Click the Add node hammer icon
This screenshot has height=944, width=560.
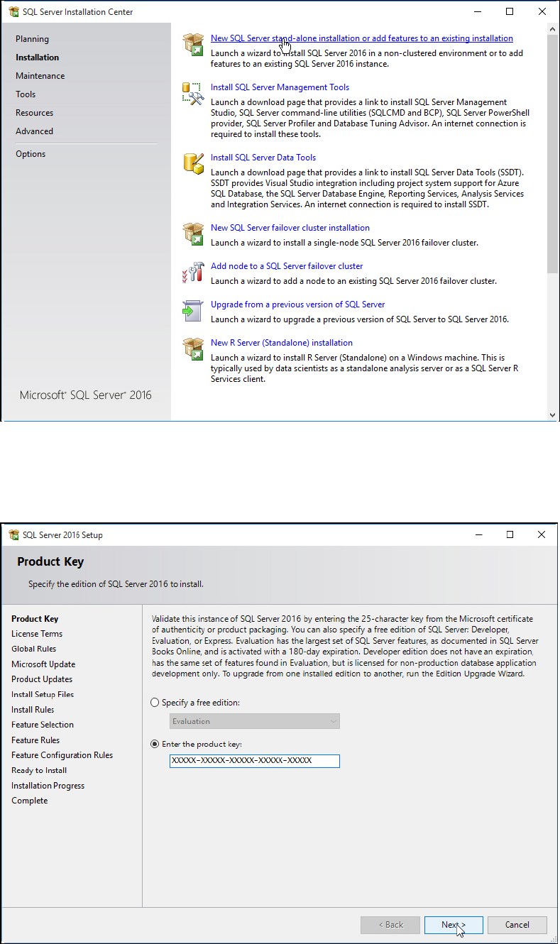193,271
